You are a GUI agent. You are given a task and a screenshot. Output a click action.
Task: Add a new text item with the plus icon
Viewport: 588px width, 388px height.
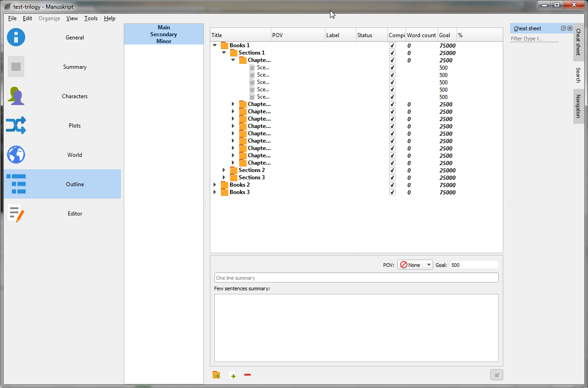[x=233, y=375]
